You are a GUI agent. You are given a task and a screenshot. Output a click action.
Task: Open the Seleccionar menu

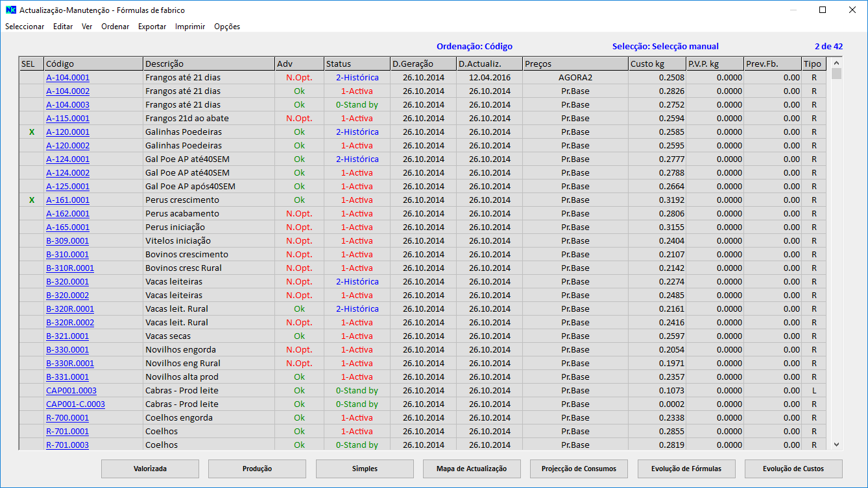[x=25, y=27]
